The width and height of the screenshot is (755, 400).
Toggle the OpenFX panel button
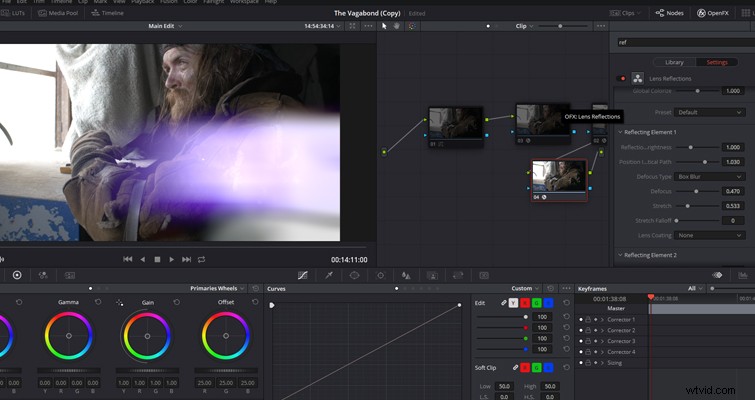[713, 13]
